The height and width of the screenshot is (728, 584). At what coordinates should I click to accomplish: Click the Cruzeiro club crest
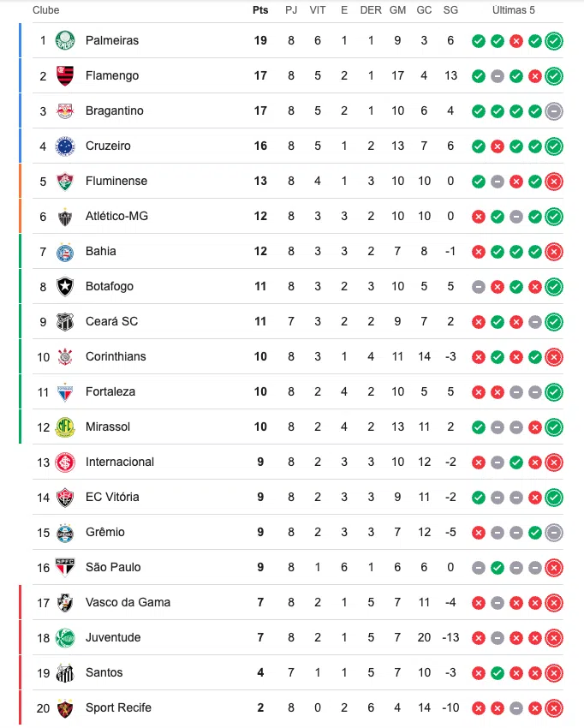coord(67,146)
